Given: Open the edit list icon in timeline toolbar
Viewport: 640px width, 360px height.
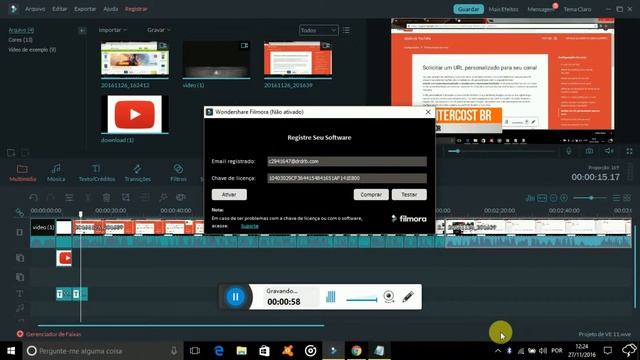Looking at the screenshot, I should (69, 198).
